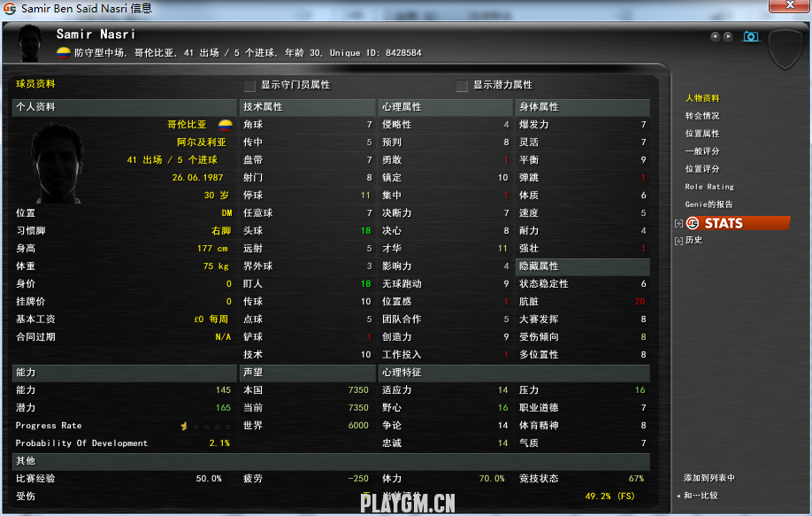Click the 头球 attribute row
The height and width of the screenshot is (516, 812).
(x=307, y=230)
